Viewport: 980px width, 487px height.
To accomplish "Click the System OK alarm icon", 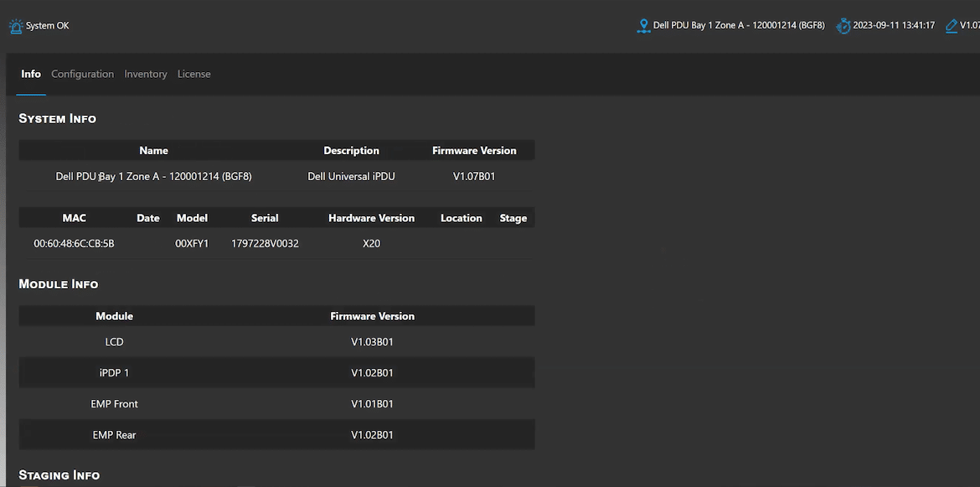I will pos(16,26).
